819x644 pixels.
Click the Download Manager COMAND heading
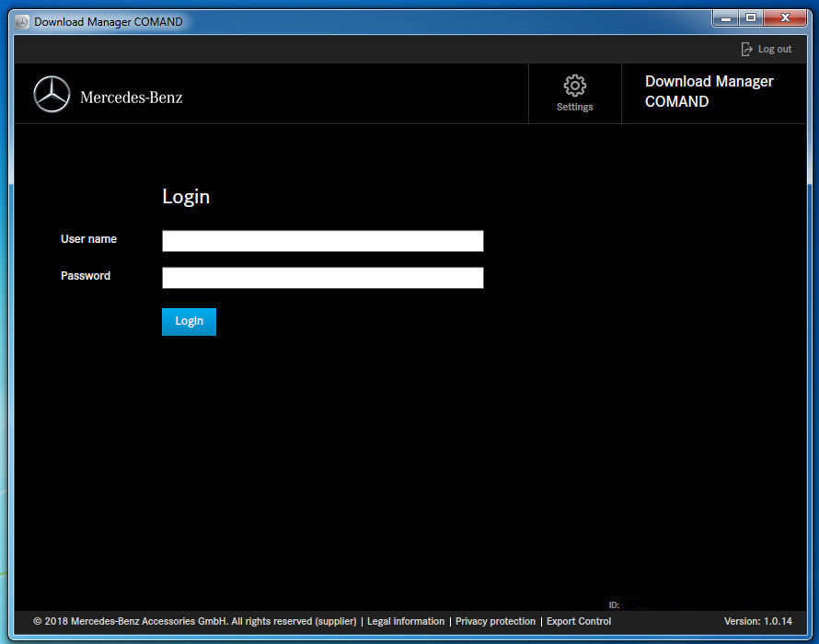(x=709, y=91)
